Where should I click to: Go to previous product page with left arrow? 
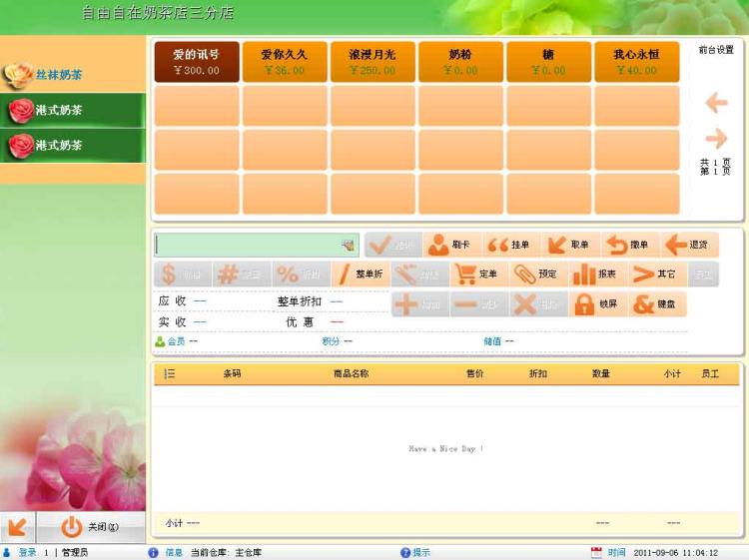716,103
